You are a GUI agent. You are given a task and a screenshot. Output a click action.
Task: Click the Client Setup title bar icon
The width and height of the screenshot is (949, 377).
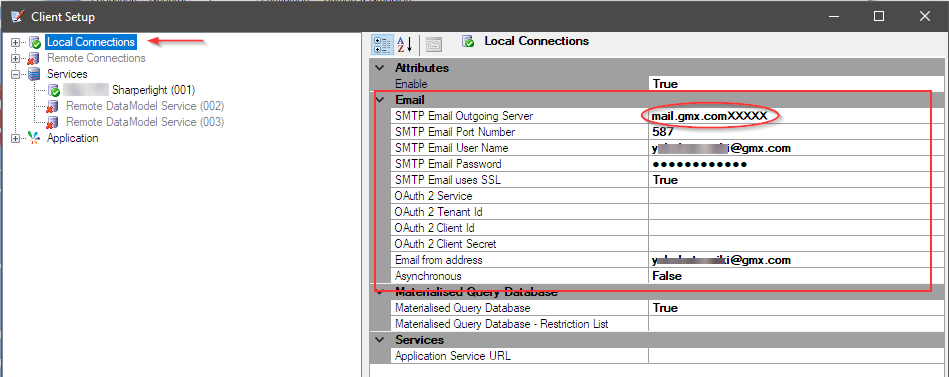tap(17, 17)
